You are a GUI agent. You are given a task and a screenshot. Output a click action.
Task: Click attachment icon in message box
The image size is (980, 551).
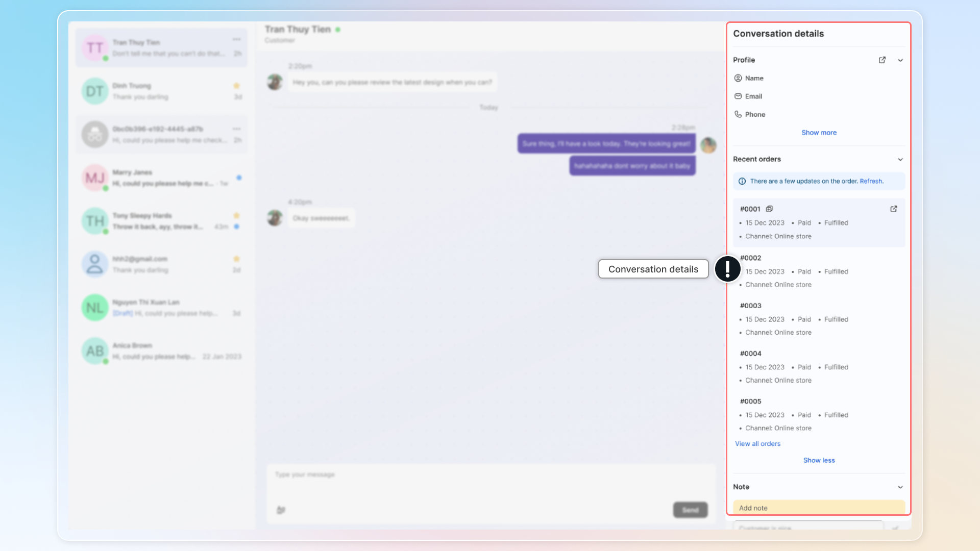tap(281, 510)
